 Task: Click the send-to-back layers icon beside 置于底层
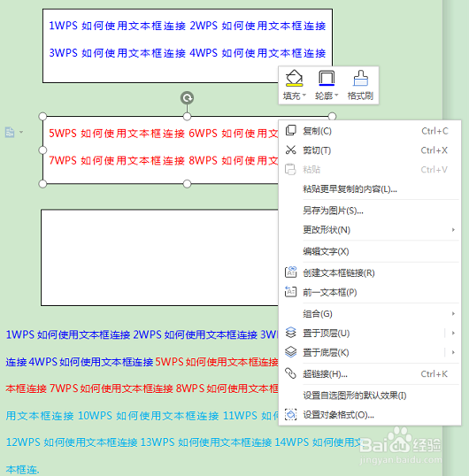coord(290,352)
